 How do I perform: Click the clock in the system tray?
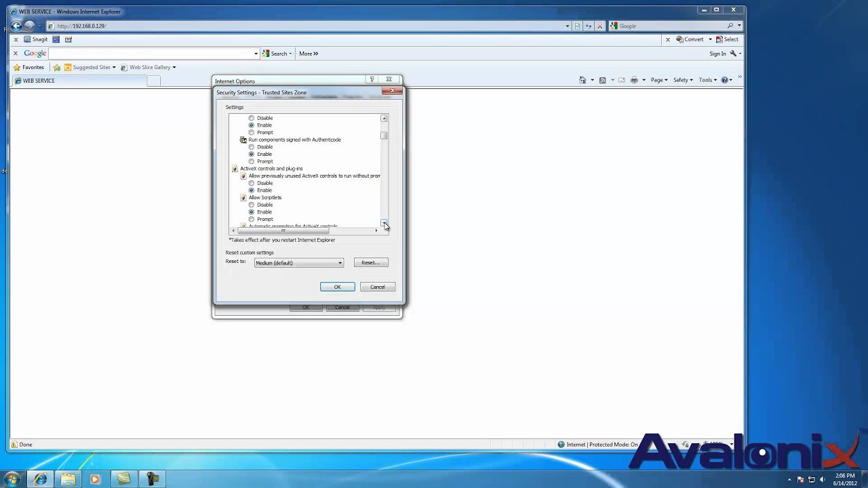click(x=845, y=479)
